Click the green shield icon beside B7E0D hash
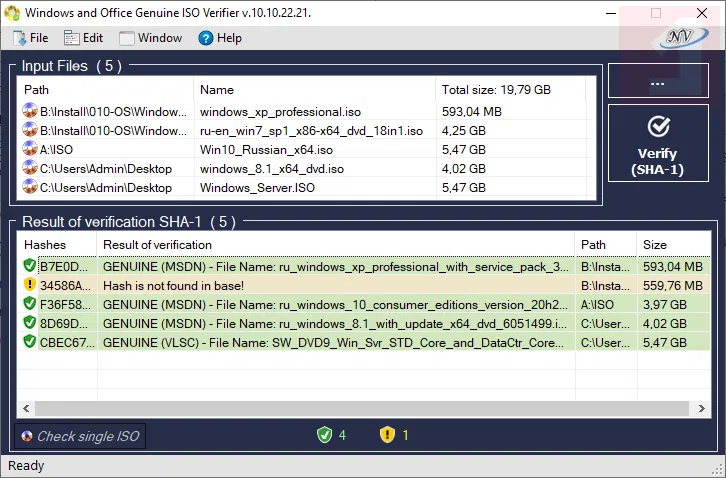The image size is (726, 478). (x=30, y=265)
